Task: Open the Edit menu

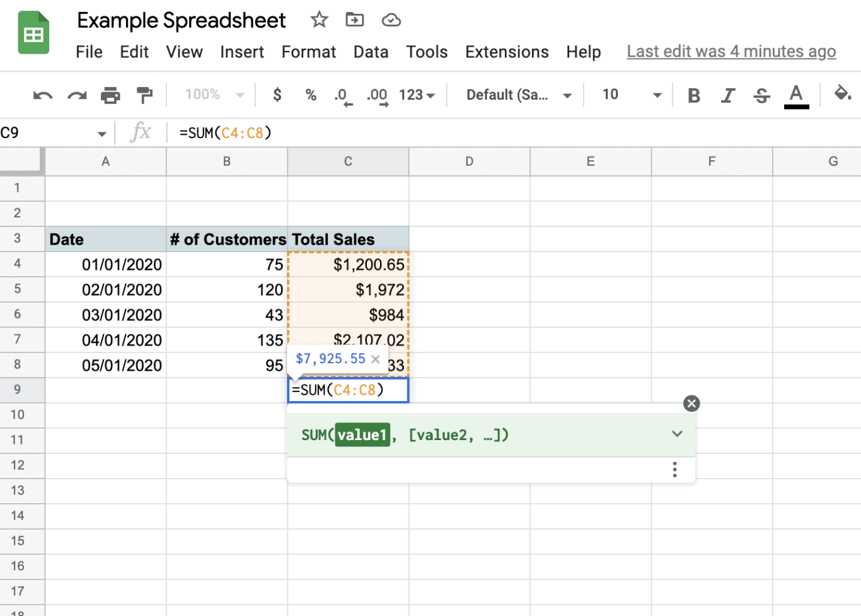Action: tap(134, 52)
